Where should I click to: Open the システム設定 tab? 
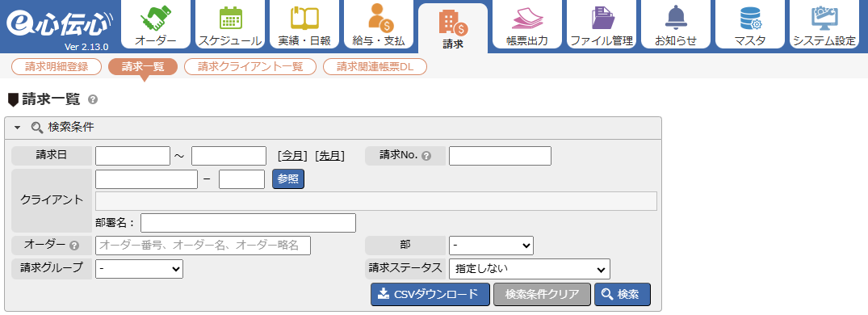[824, 25]
